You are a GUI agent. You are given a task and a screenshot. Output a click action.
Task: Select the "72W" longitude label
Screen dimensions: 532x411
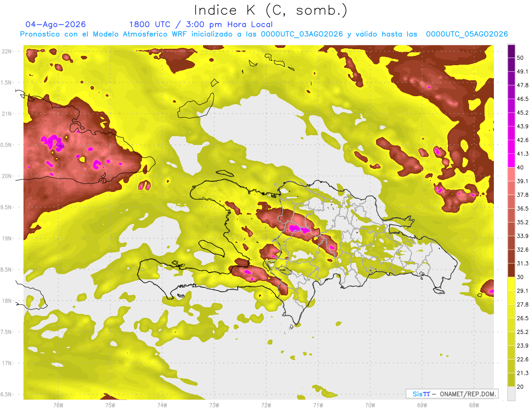tap(266, 405)
